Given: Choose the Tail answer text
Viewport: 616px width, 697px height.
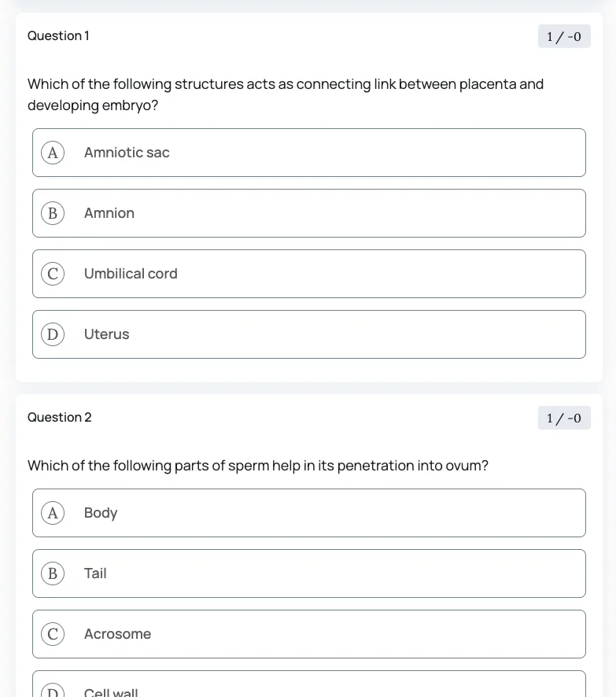Looking at the screenshot, I should click(x=95, y=573).
